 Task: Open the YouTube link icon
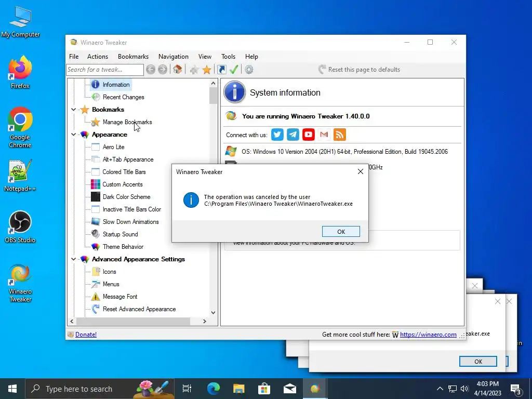[x=309, y=135]
